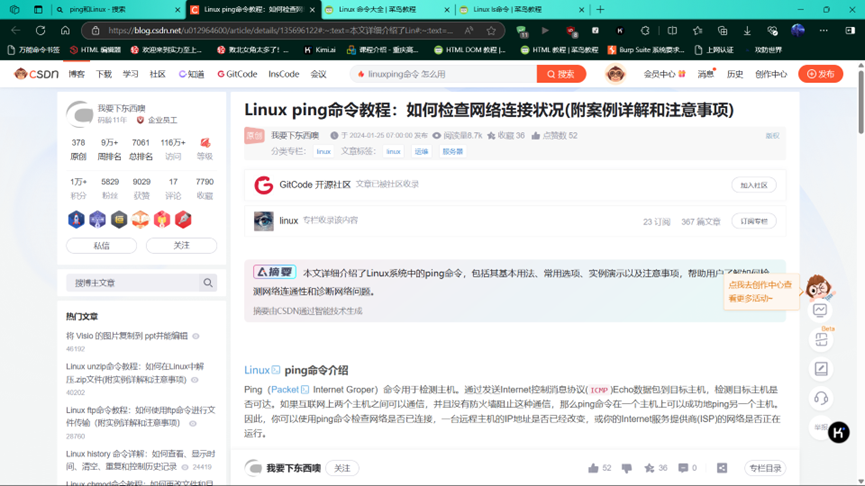Toggle follow with 关注 button in author card
This screenshot has height=486, width=865.
[181, 245]
